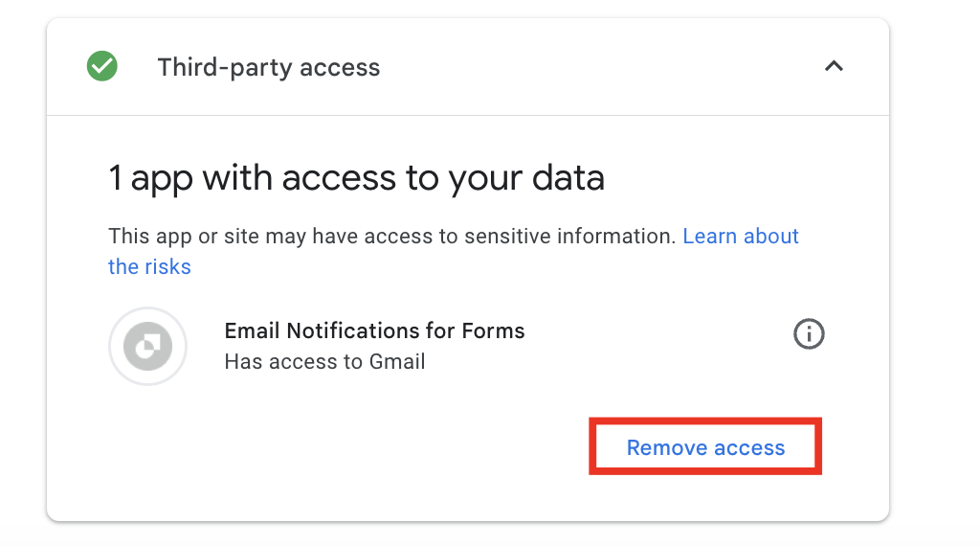
Task: Collapse the Third-party access section
Action: pyautogui.click(x=834, y=67)
